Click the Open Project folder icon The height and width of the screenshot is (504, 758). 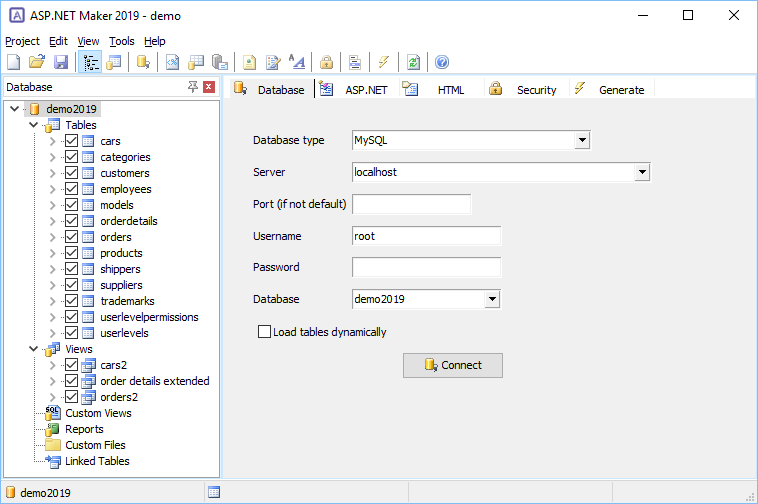pos(37,62)
